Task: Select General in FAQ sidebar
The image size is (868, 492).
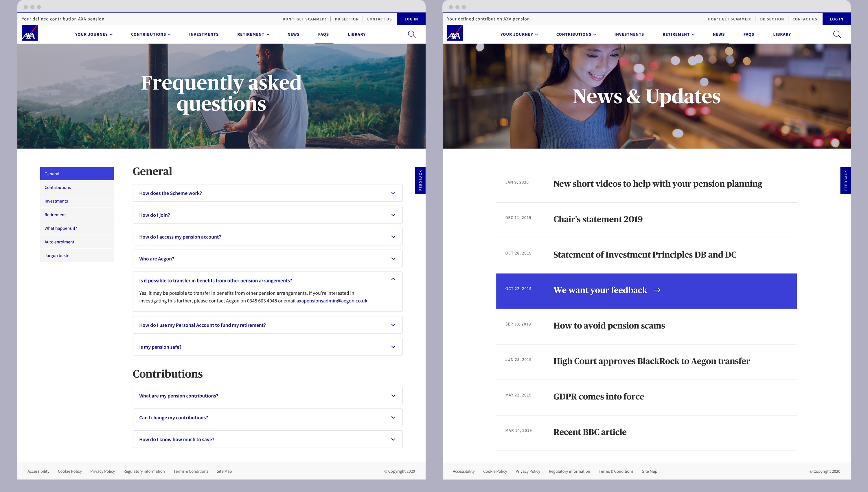Action: coord(77,174)
